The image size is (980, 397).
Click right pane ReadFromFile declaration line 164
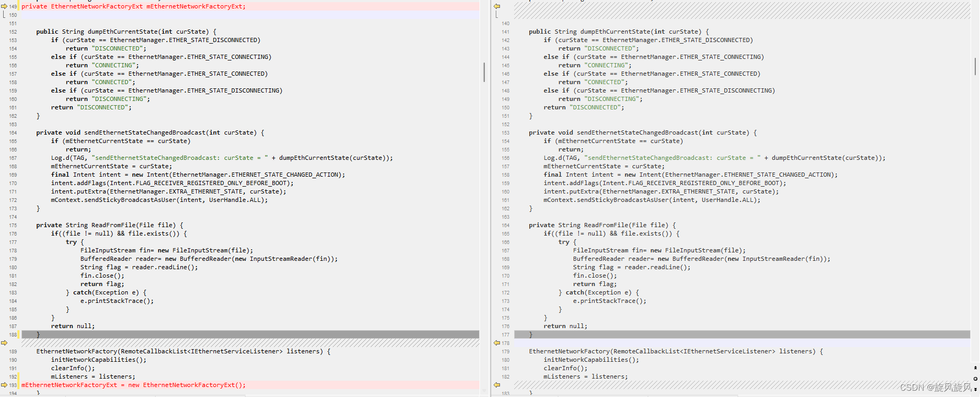tap(603, 225)
